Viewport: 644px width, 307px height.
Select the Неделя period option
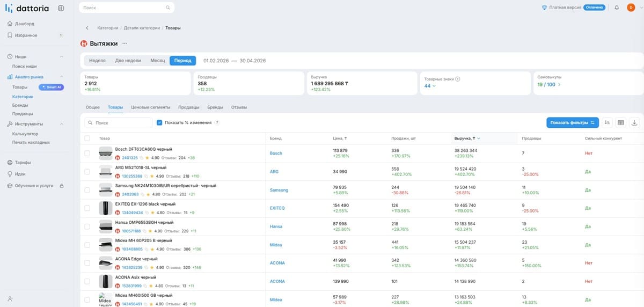(x=97, y=61)
